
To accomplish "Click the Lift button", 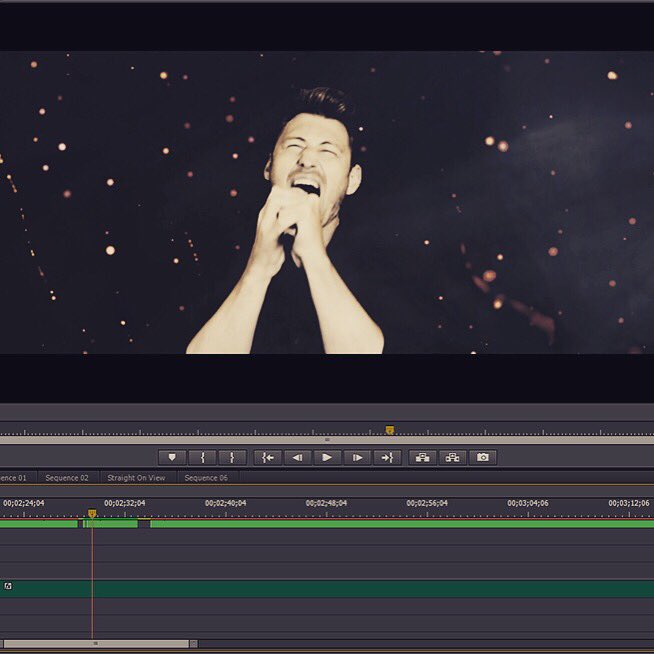I will 423,458.
